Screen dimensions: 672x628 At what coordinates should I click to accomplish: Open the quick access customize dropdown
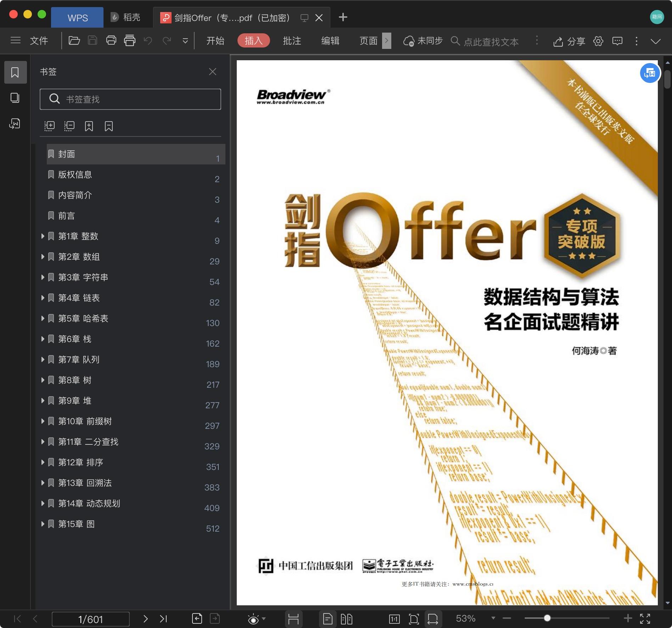tap(185, 41)
